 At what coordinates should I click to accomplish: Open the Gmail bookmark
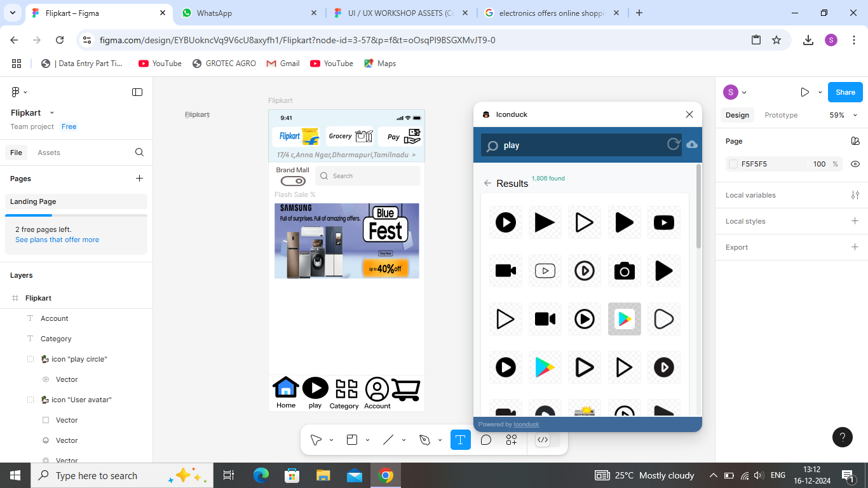click(283, 64)
